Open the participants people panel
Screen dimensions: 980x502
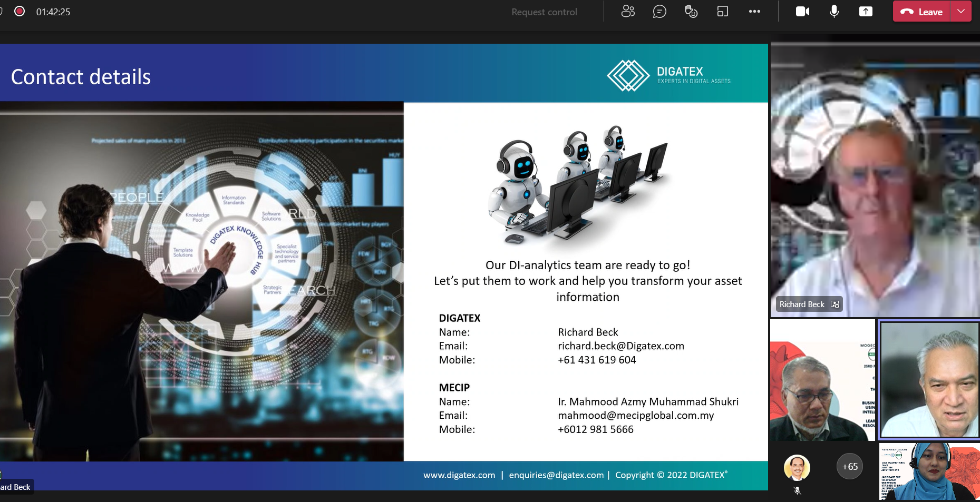pyautogui.click(x=628, y=11)
